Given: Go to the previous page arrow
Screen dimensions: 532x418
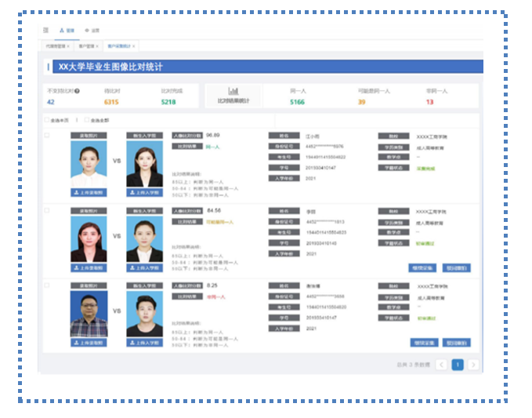Looking at the screenshot, I should [x=441, y=365].
